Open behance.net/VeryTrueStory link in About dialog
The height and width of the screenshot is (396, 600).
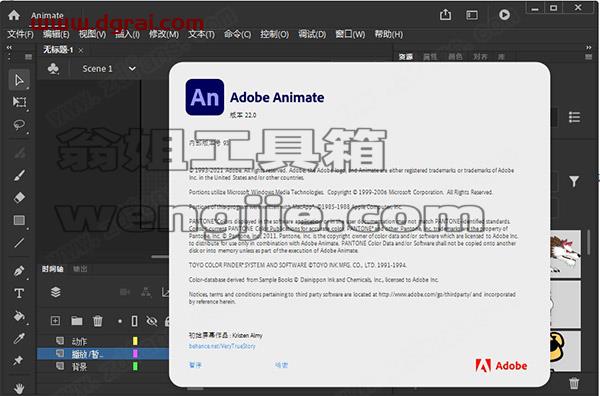point(222,346)
